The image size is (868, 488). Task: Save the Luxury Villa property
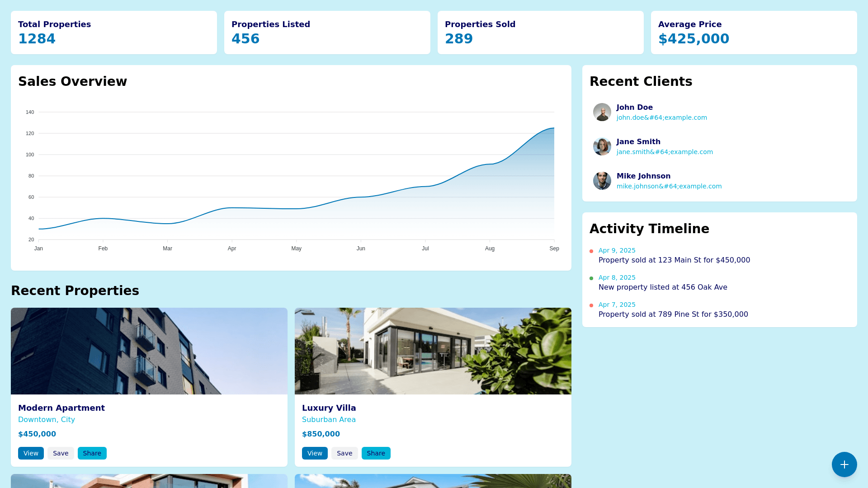344,453
